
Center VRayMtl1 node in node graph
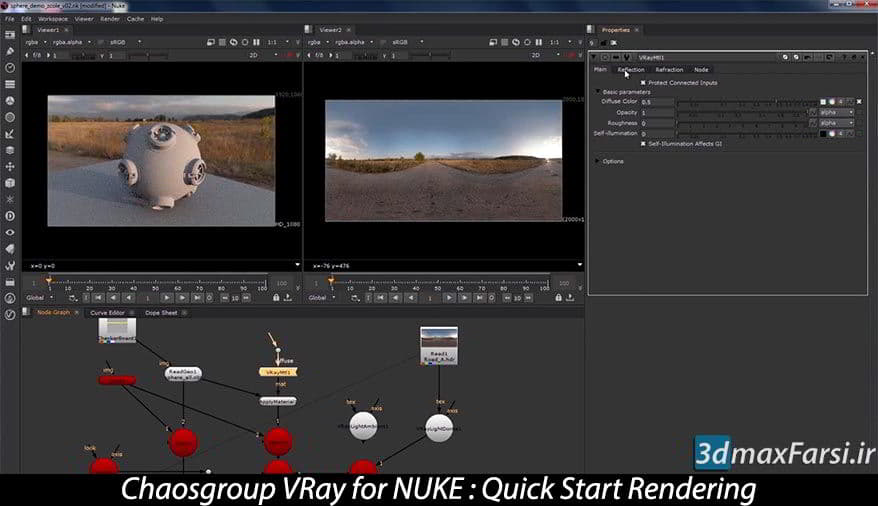pyautogui.click(x=605, y=57)
